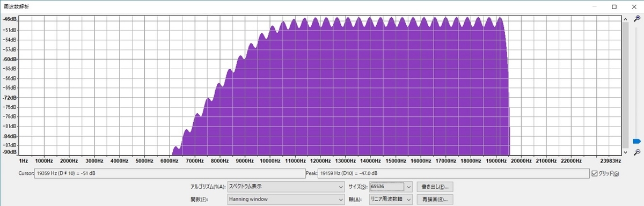
Task: Click the zoom-out magnifier icon
Action: 636,152
